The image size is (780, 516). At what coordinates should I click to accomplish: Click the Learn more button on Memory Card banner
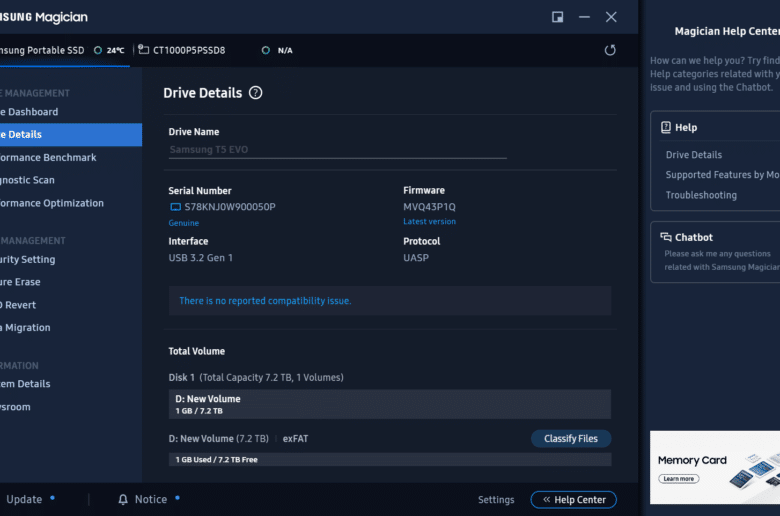tap(679, 479)
